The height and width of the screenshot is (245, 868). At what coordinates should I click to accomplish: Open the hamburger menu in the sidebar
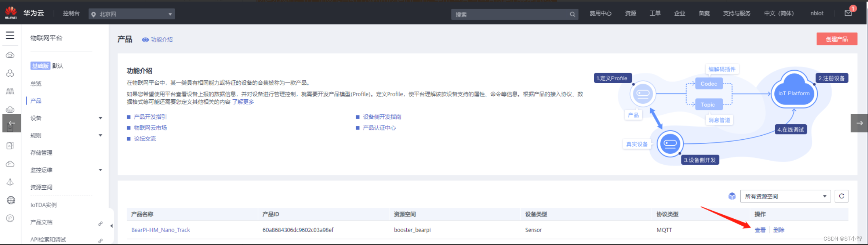pos(10,36)
